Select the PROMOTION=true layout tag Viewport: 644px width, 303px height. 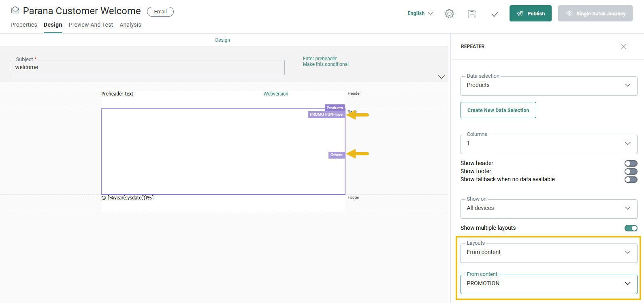pos(326,114)
